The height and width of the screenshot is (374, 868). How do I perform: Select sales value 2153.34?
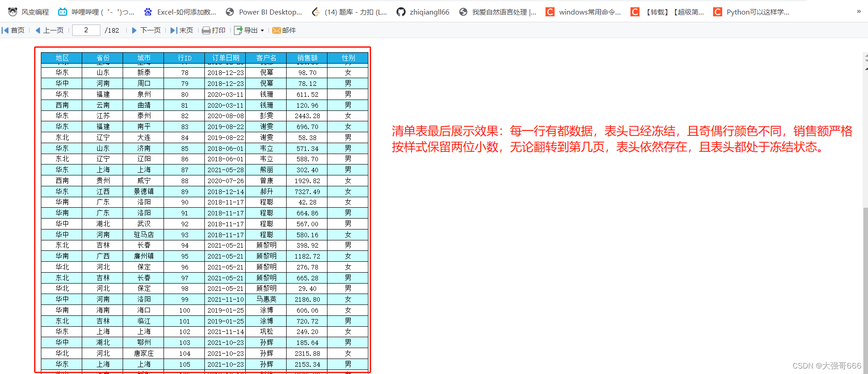tap(307, 364)
